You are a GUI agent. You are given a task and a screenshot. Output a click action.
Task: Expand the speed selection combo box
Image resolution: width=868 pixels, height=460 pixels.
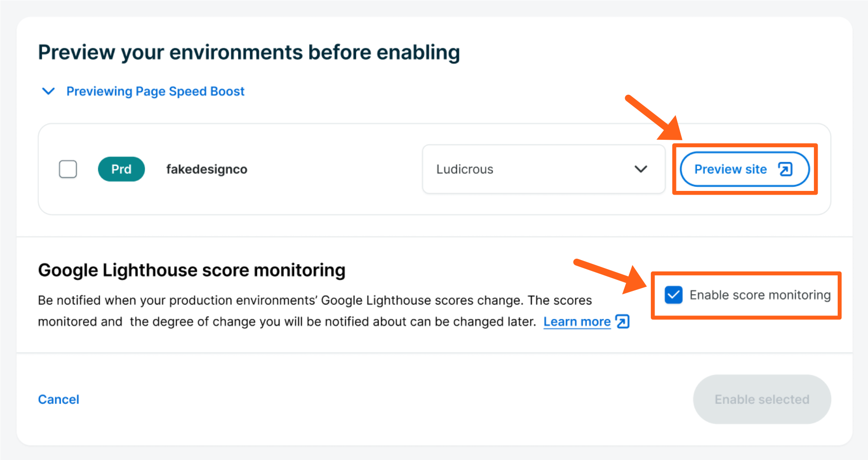(543, 169)
